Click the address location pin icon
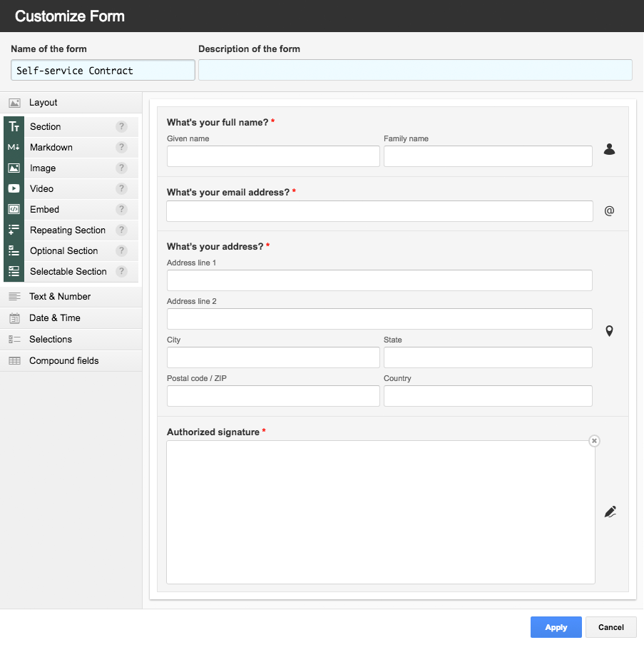 coord(610,331)
